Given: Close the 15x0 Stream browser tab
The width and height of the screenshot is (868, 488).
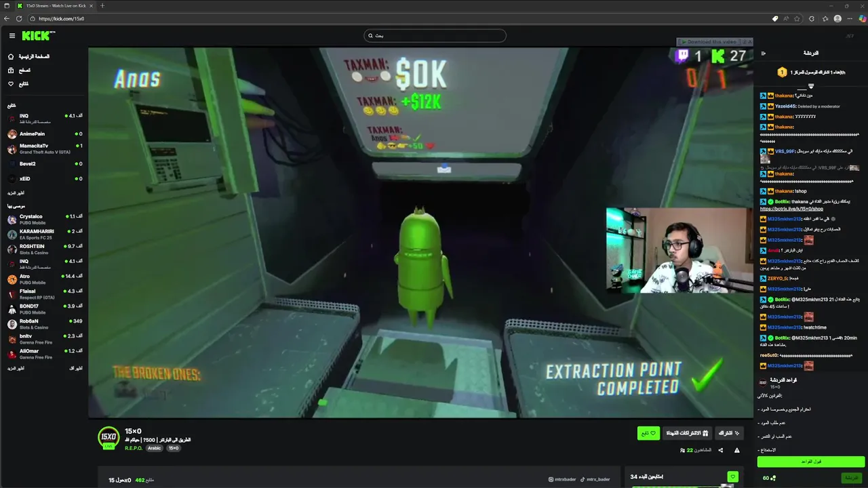Looking at the screenshot, I should tap(91, 5).
